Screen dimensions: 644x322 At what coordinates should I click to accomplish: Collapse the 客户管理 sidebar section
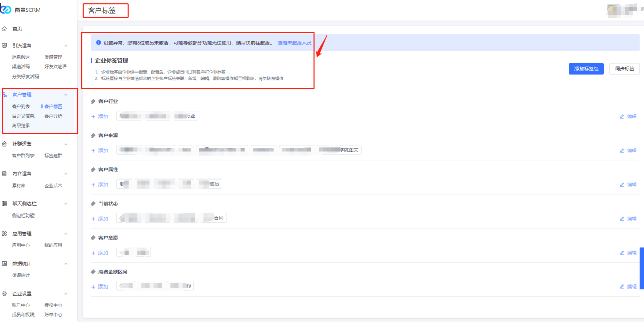click(x=66, y=95)
